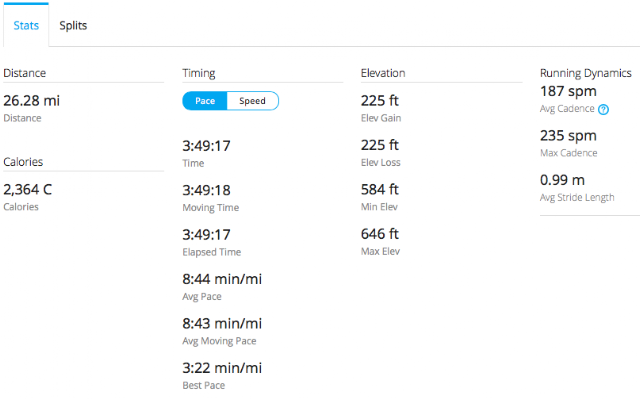Select the 3:22 min/mi Best Pace
640x400 pixels.
(x=222, y=368)
